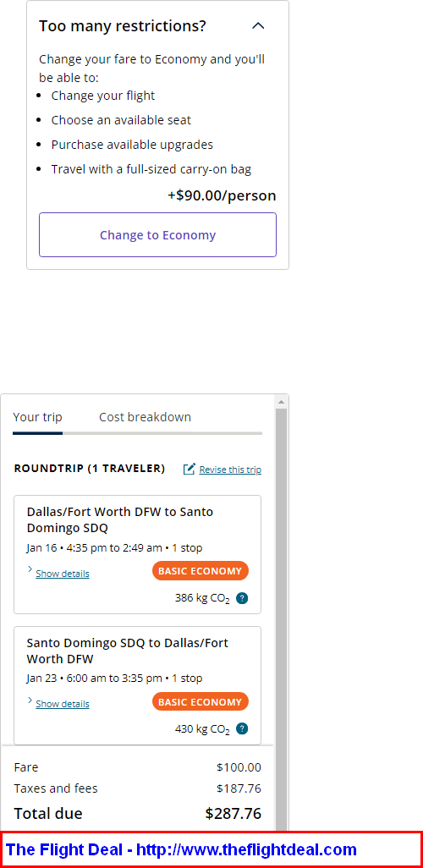Select the Your trip tab
The height and width of the screenshot is (868, 423).
pos(38,417)
